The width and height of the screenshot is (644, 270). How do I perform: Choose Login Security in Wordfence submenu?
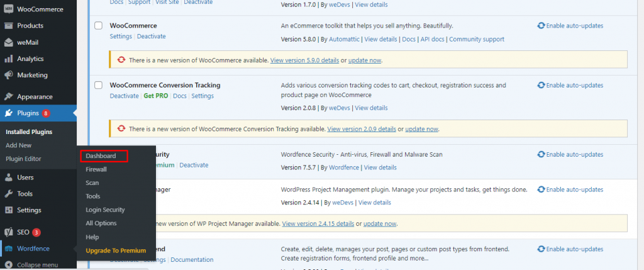105,210
